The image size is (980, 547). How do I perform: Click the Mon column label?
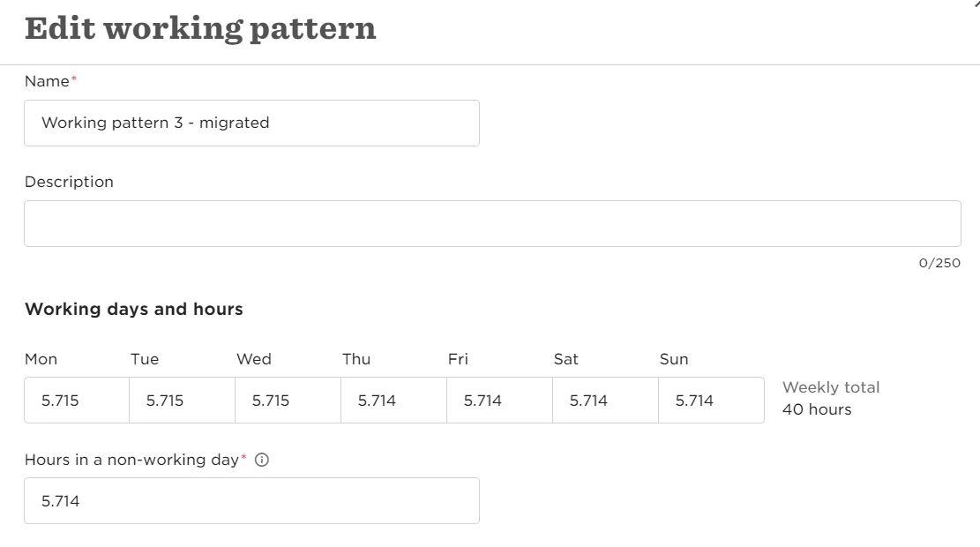pos(41,359)
